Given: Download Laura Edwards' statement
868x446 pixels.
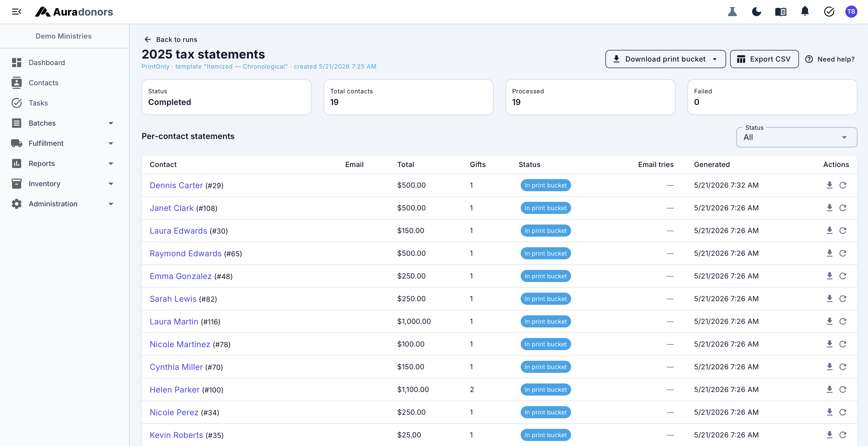Looking at the screenshot, I should [x=830, y=230].
